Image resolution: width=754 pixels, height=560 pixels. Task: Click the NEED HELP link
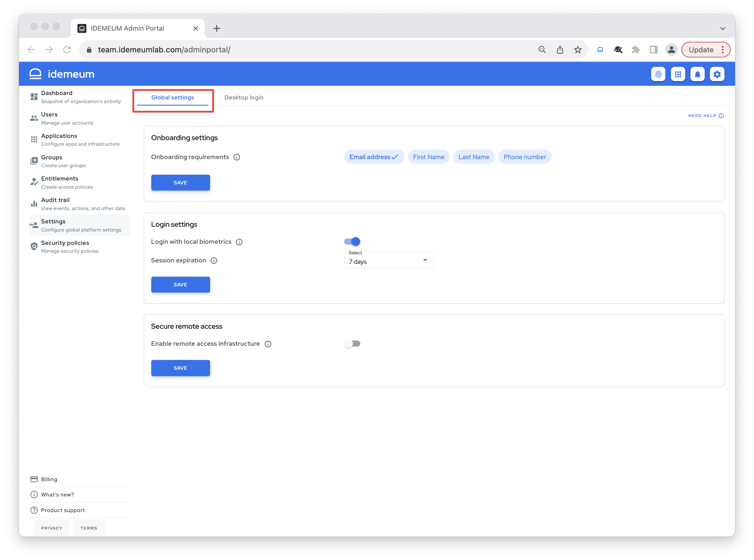point(706,116)
